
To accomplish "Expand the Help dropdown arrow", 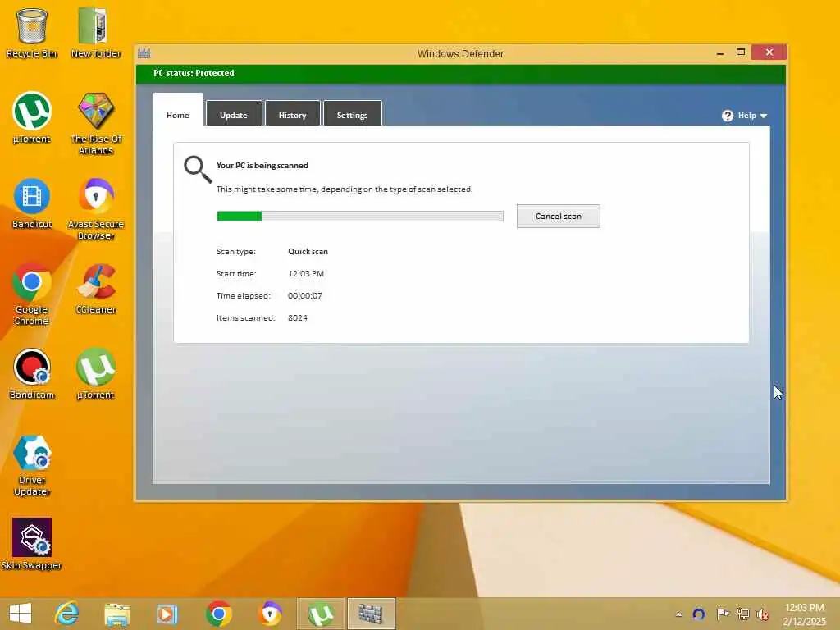I will point(764,116).
